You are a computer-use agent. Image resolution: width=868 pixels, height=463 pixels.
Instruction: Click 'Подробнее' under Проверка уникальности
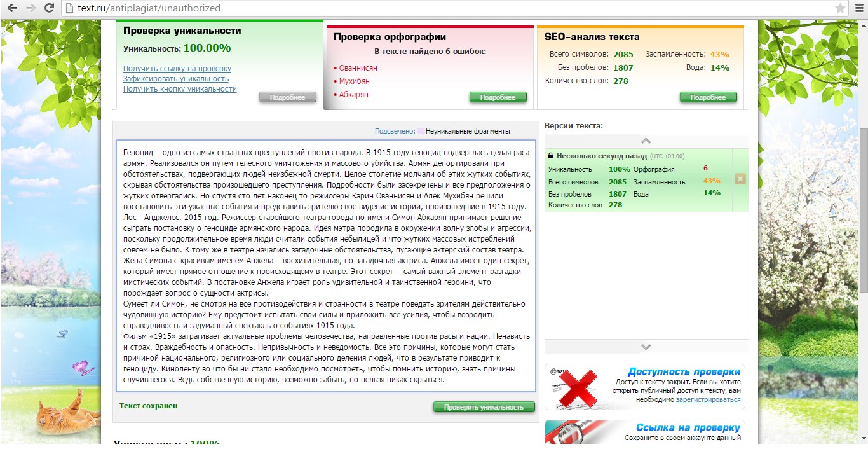coord(288,97)
